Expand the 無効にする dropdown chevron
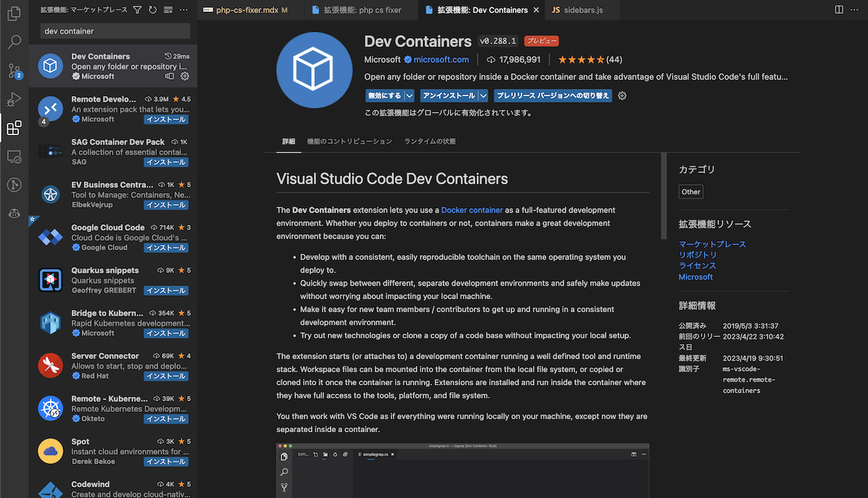This screenshot has height=498, width=868. tap(409, 95)
